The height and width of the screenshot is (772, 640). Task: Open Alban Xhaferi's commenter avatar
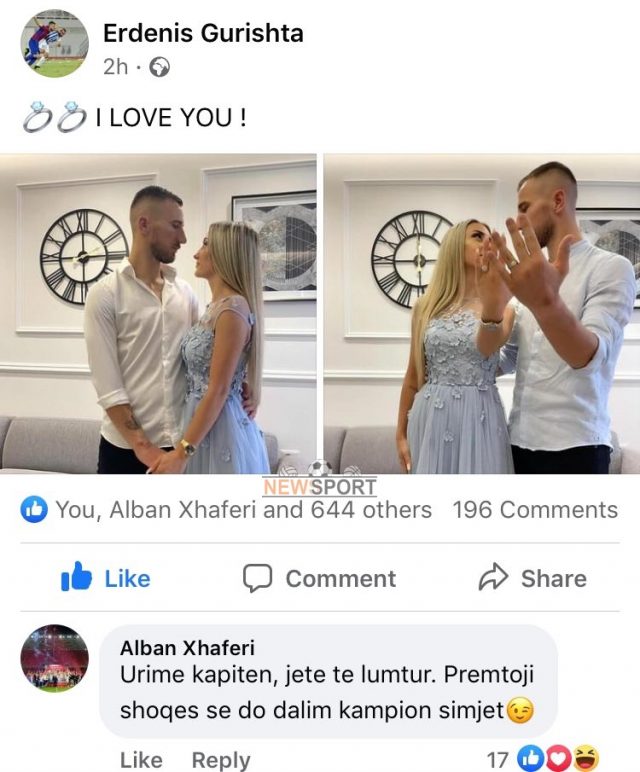[x=54, y=658]
